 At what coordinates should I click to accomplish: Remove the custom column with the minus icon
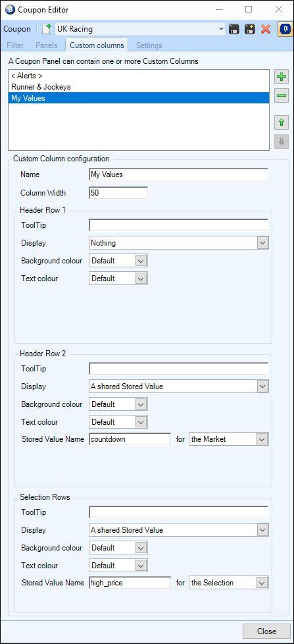tap(282, 95)
